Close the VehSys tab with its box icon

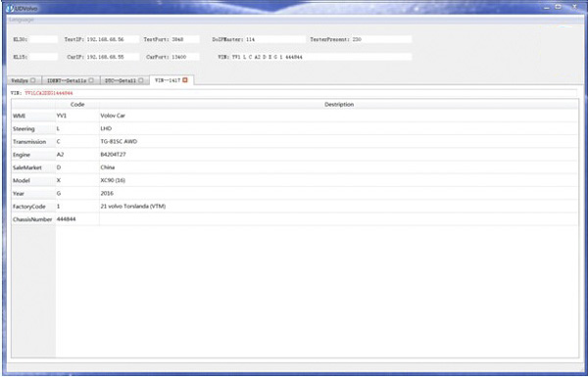(x=33, y=80)
